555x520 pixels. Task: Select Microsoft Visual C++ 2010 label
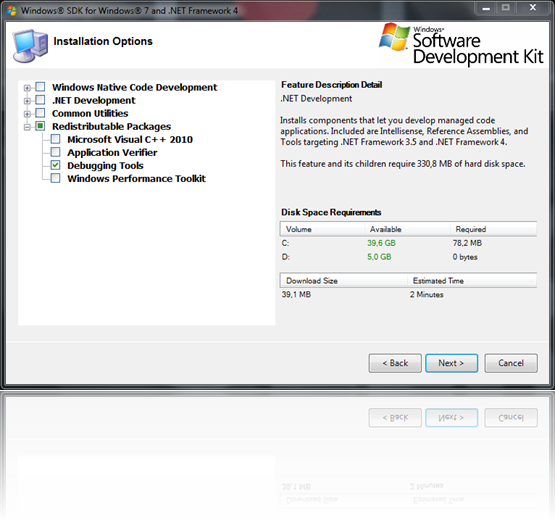coord(130,139)
